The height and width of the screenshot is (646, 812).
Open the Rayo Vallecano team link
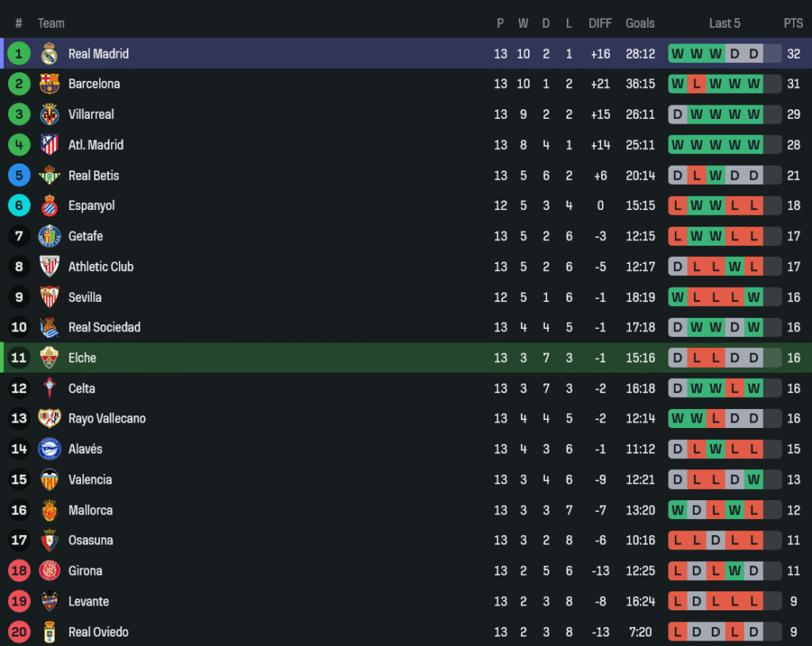(x=107, y=419)
